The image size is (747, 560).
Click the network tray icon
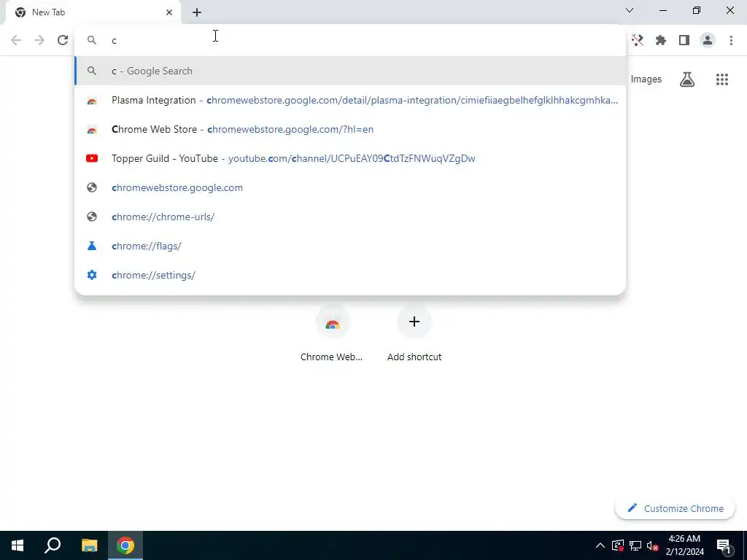635,545
